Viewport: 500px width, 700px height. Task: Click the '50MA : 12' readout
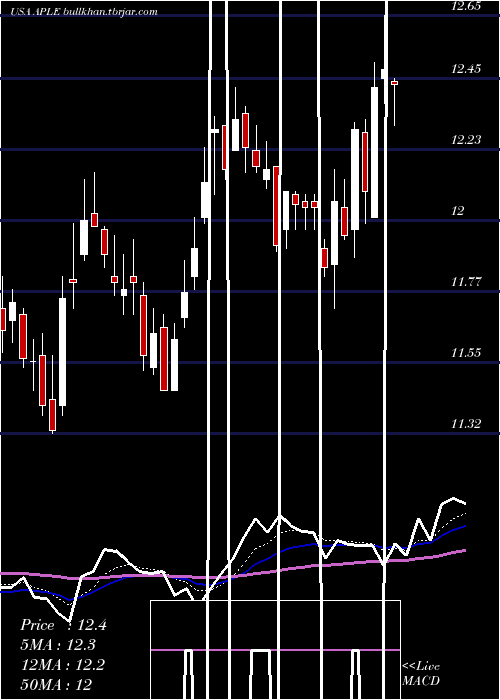(x=57, y=684)
